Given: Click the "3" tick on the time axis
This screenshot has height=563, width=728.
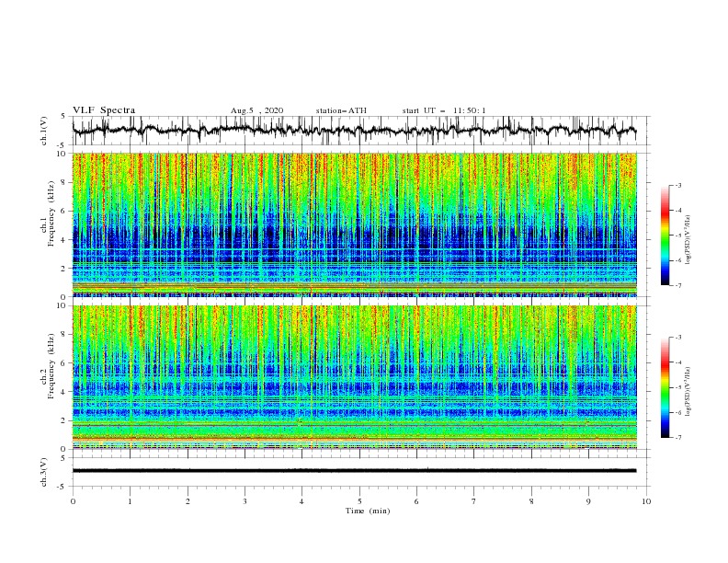Looking at the screenshot, I should tap(245, 501).
